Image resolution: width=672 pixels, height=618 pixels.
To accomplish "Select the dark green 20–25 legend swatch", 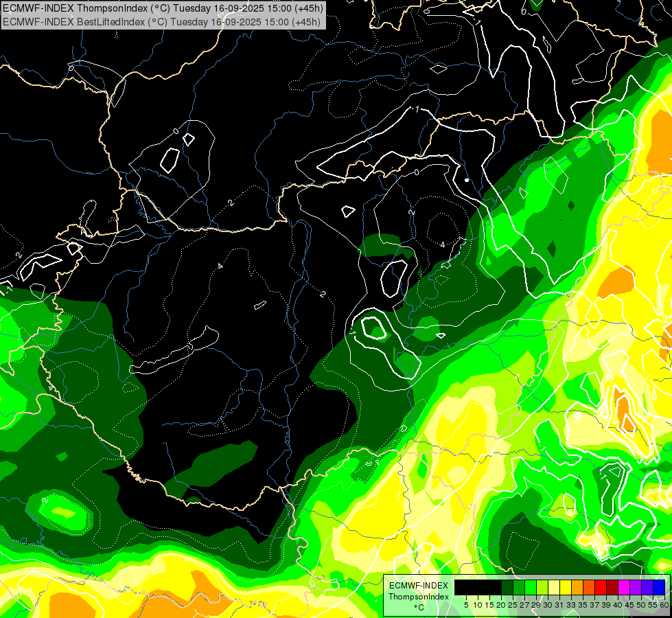I will pyautogui.click(x=507, y=588).
